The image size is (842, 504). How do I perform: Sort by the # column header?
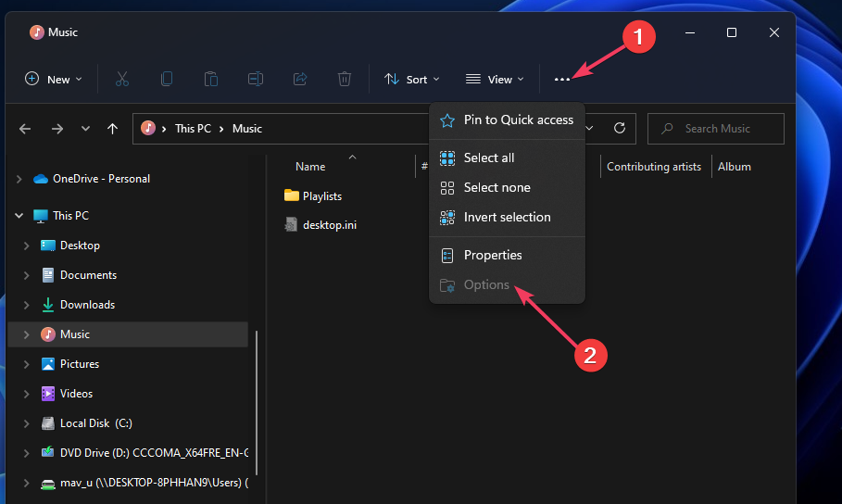(424, 167)
